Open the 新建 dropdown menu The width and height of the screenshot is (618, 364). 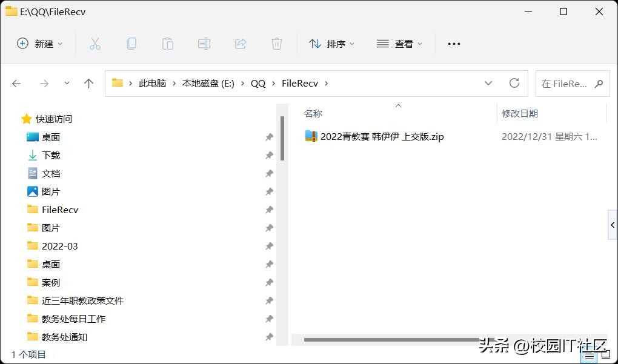pyautogui.click(x=40, y=43)
